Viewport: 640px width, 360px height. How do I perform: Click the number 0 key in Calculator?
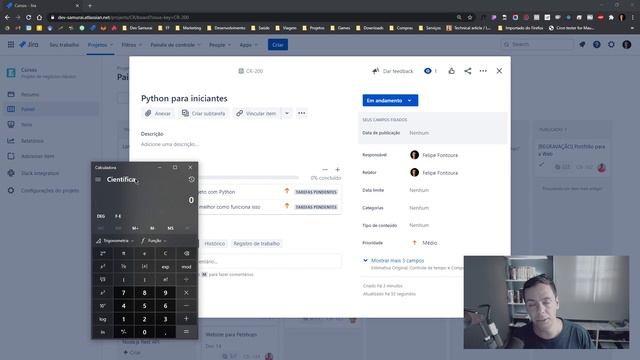point(144,332)
